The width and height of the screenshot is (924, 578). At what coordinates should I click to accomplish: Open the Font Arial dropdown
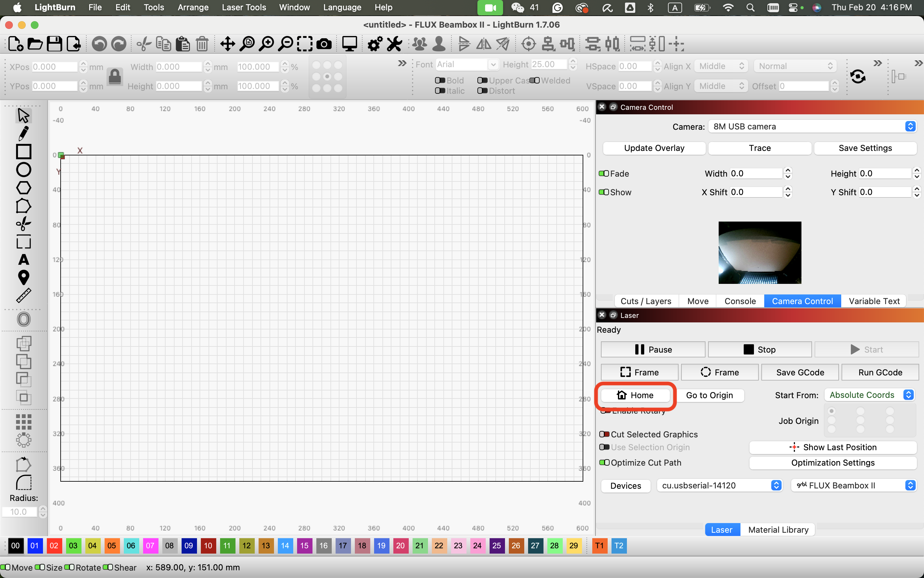(467, 64)
